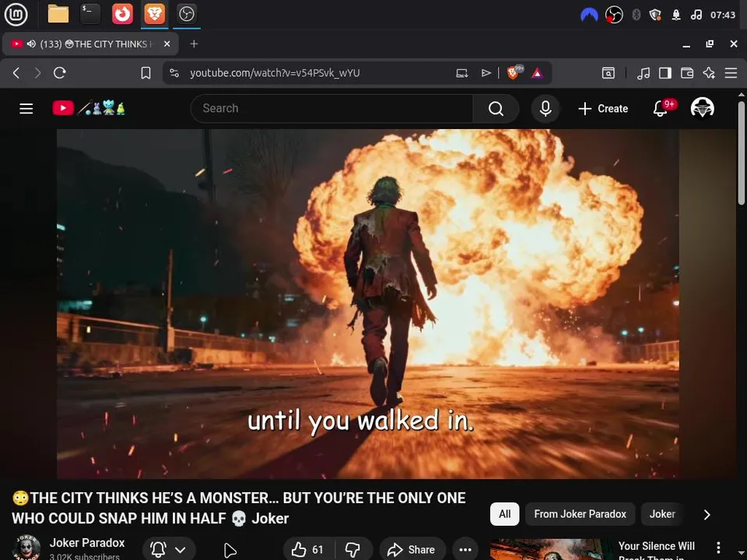The height and width of the screenshot is (560, 747).
Task: Show notifications bell in system tray
Action: point(676,15)
